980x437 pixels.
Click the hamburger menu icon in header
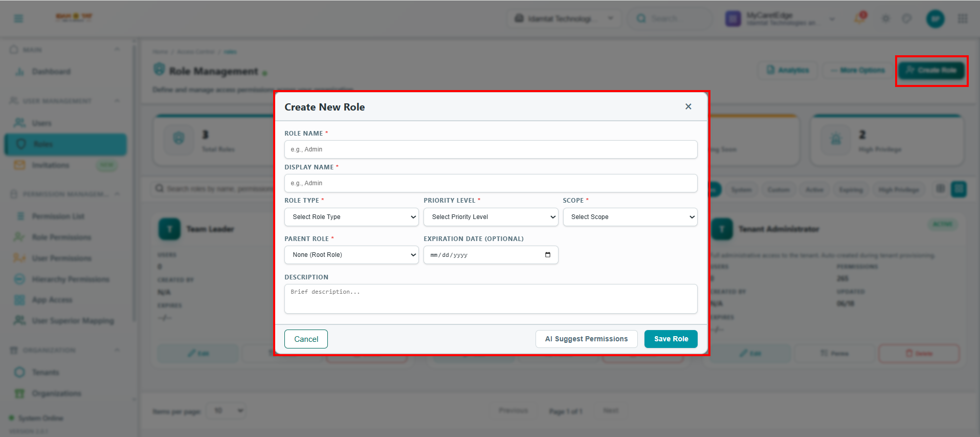[x=18, y=18]
